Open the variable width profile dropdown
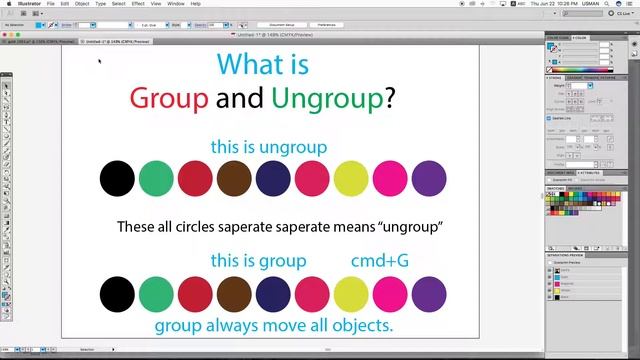Screen dimensions: 640x360 [x=130, y=25]
